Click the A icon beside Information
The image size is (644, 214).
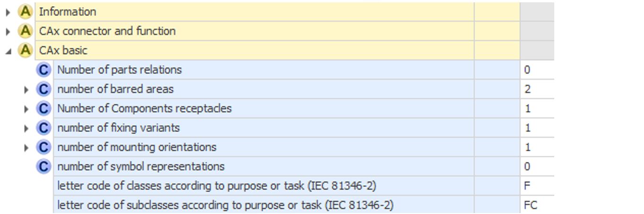tap(25, 12)
